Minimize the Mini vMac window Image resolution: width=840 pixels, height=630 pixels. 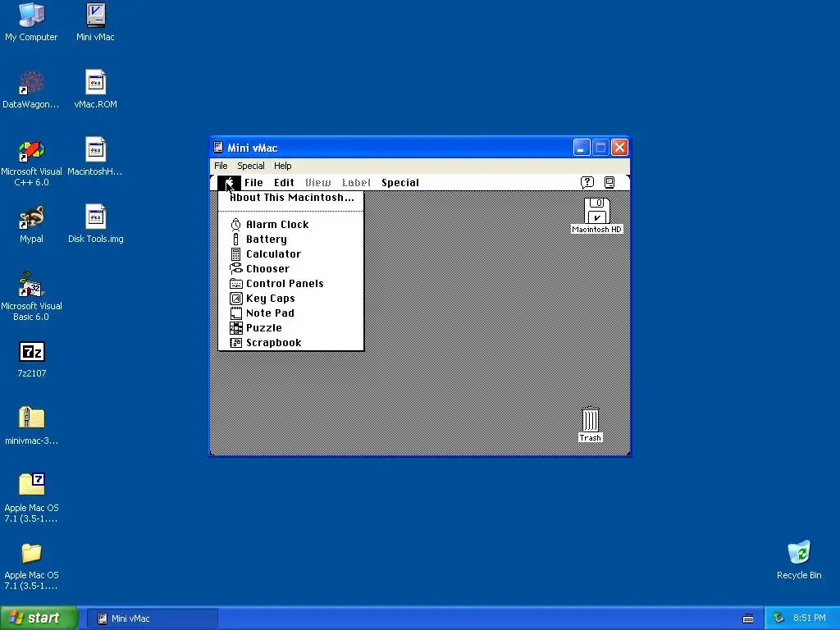pos(582,148)
